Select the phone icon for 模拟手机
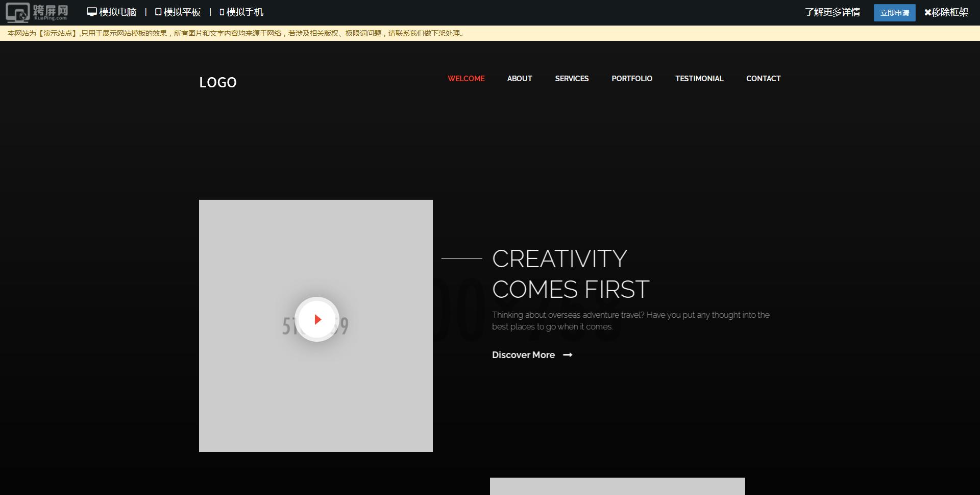980x495 pixels. (222, 12)
